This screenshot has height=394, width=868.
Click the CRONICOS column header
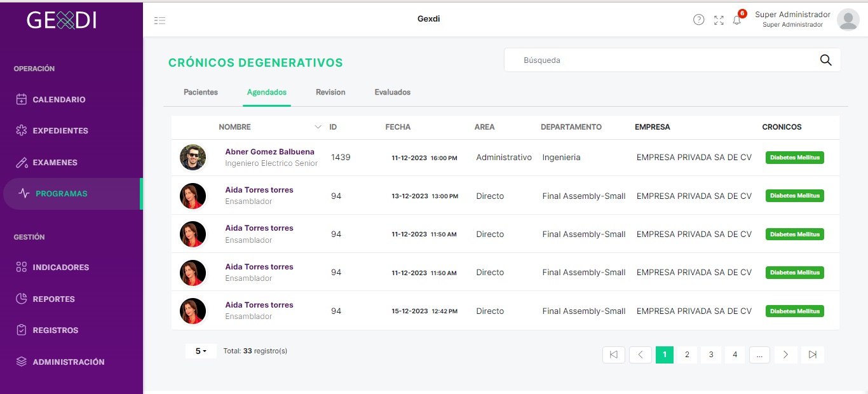[x=782, y=127]
